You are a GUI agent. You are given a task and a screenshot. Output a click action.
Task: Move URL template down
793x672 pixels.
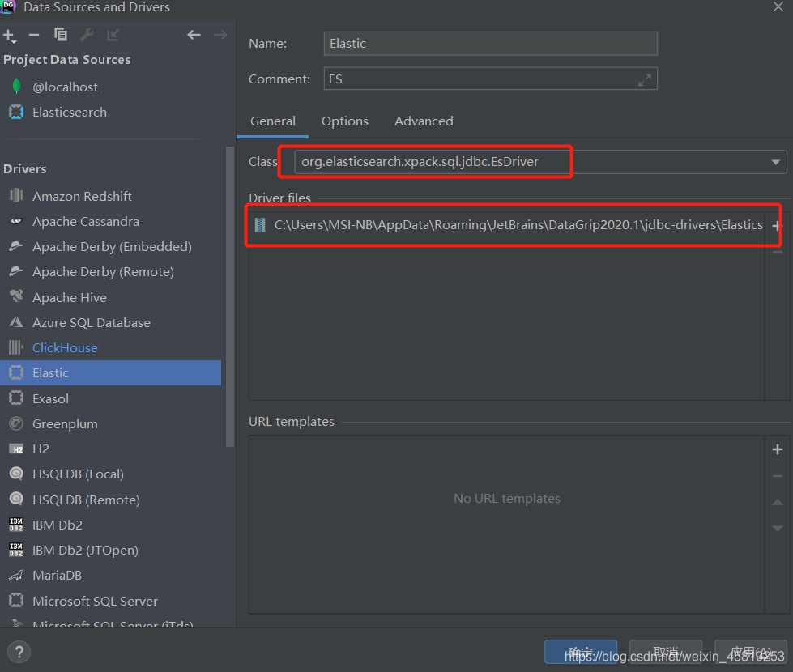pyautogui.click(x=778, y=529)
